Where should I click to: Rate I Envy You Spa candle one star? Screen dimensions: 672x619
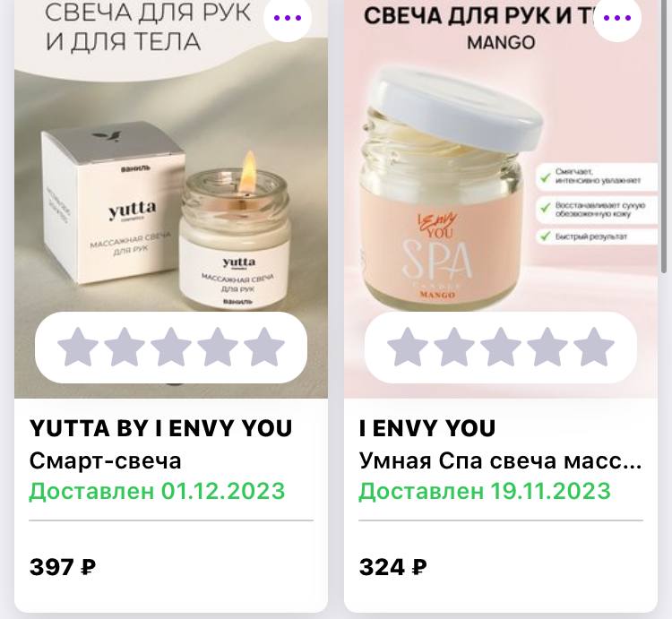(x=407, y=348)
